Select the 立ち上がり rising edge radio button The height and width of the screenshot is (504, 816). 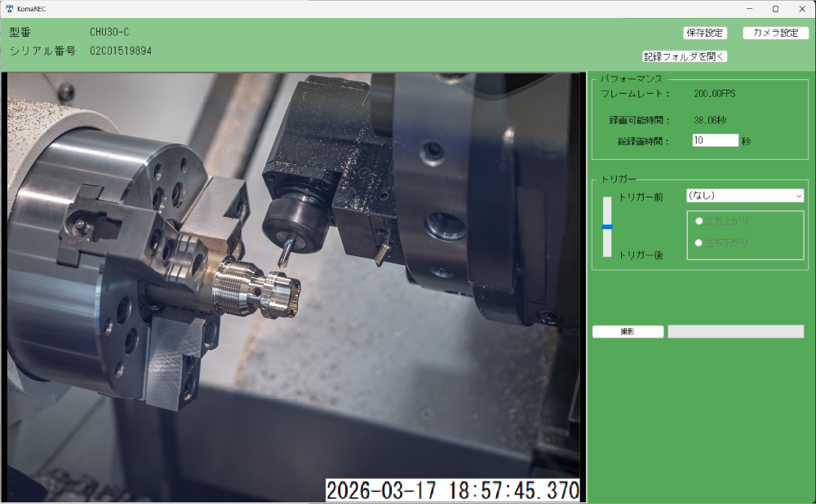tap(698, 221)
